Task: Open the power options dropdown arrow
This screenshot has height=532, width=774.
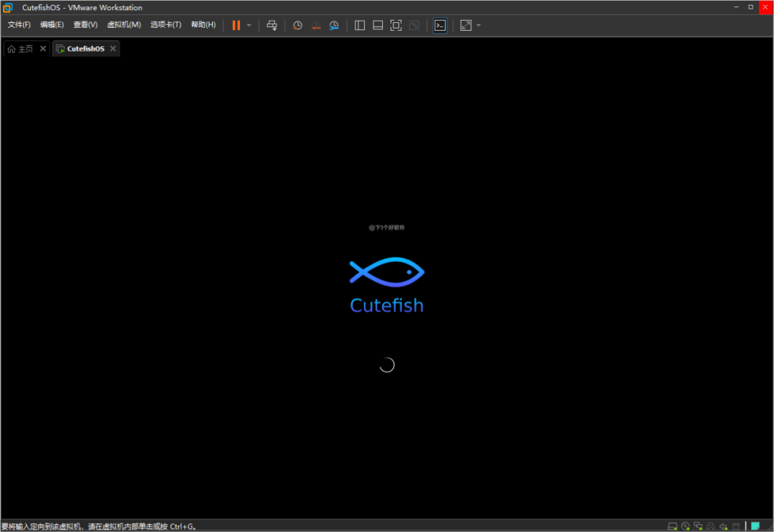Action: [x=249, y=25]
